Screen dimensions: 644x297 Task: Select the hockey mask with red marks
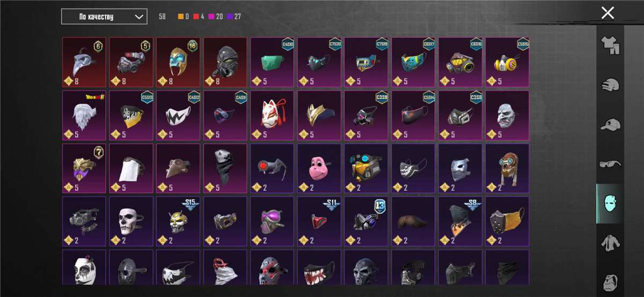(x=272, y=268)
